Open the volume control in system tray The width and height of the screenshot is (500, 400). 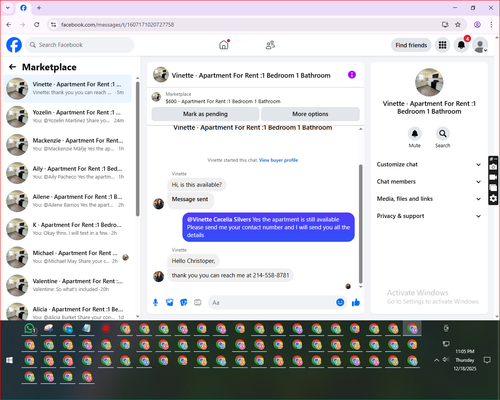[x=446, y=360]
